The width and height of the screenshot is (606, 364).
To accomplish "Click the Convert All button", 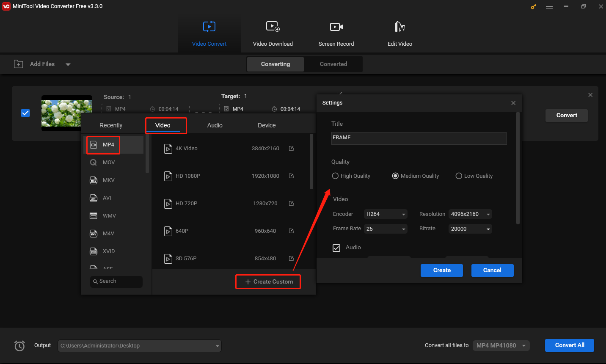I will [570, 345].
